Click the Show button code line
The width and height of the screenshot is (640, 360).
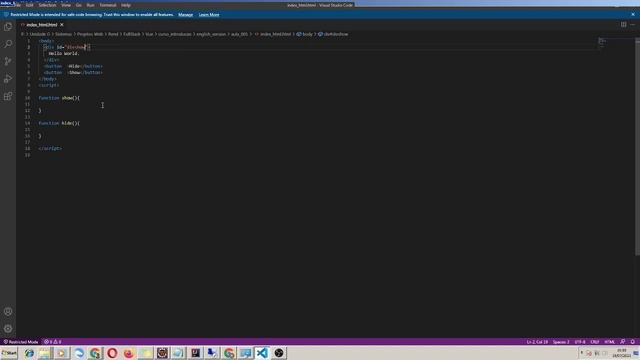click(73, 73)
